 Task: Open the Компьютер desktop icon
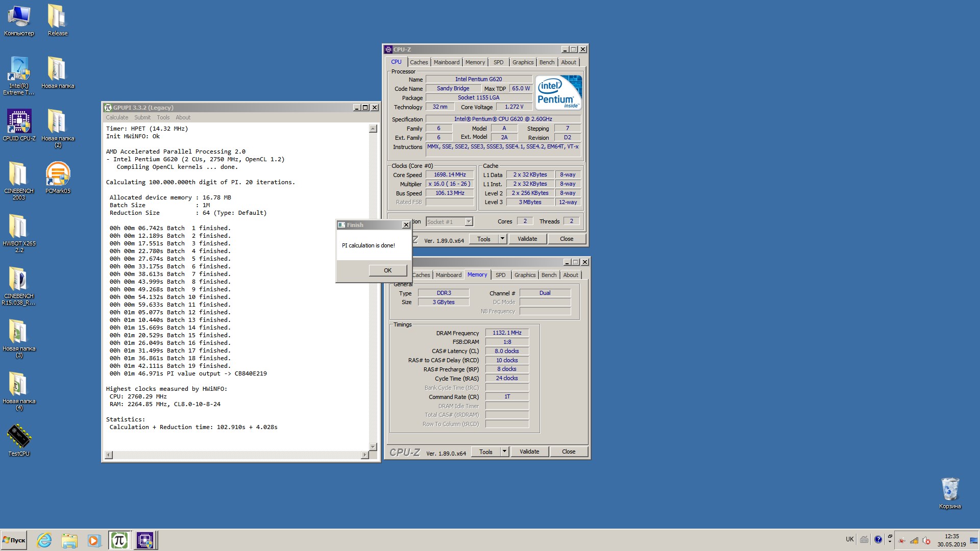tap(19, 20)
